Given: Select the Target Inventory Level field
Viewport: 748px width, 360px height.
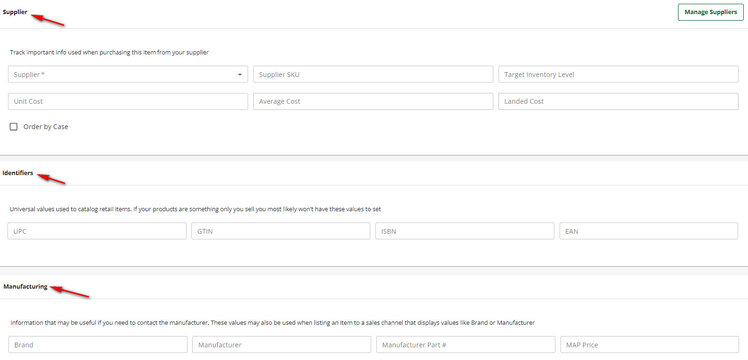Looking at the screenshot, I should pyautogui.click(x=618, y=74).
